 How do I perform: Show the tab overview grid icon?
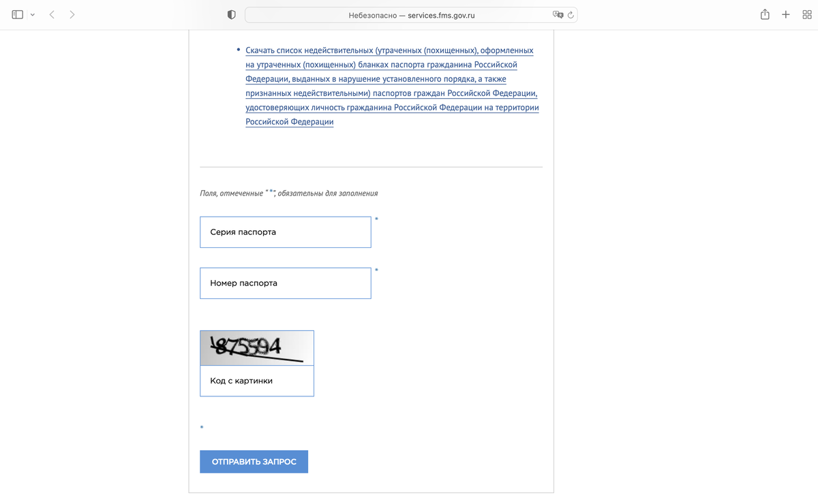[807, 14]
